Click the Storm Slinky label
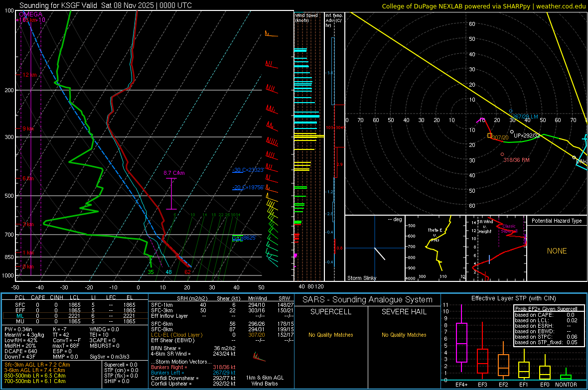This screenshot has width=588, height=390. point(362,278)
